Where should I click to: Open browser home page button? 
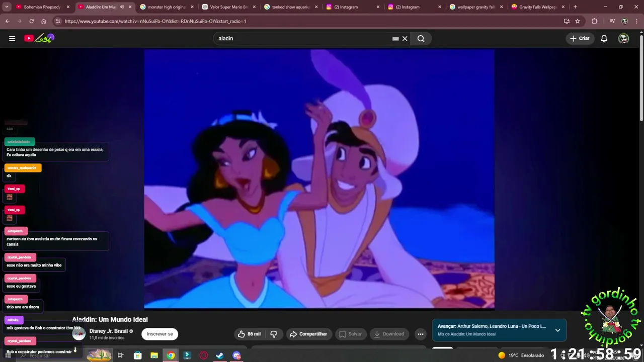[44, 21]
